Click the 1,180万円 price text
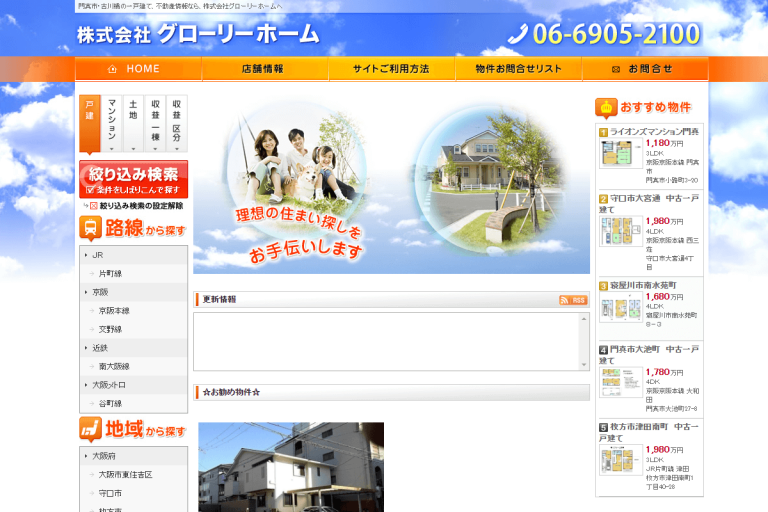 pos(665,143)
